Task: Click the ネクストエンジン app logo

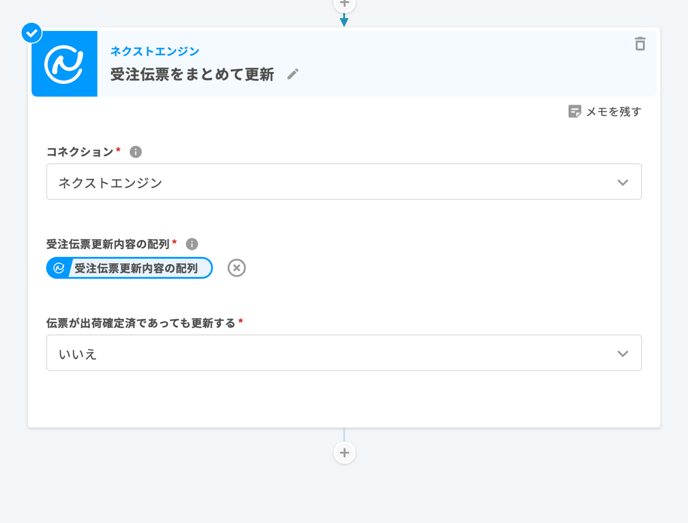Action: click(64, 64)
